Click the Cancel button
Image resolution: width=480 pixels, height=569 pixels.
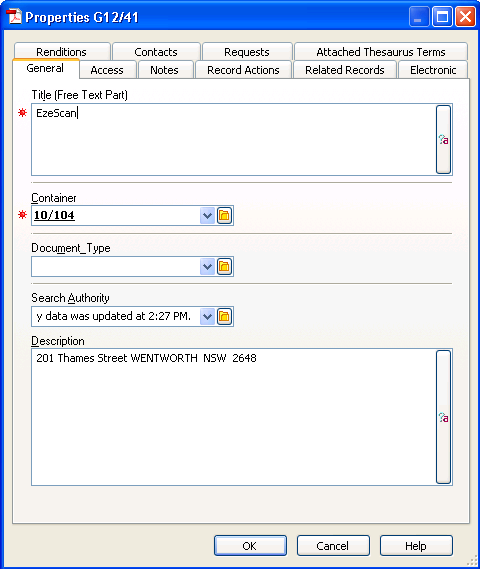(333, 545)
